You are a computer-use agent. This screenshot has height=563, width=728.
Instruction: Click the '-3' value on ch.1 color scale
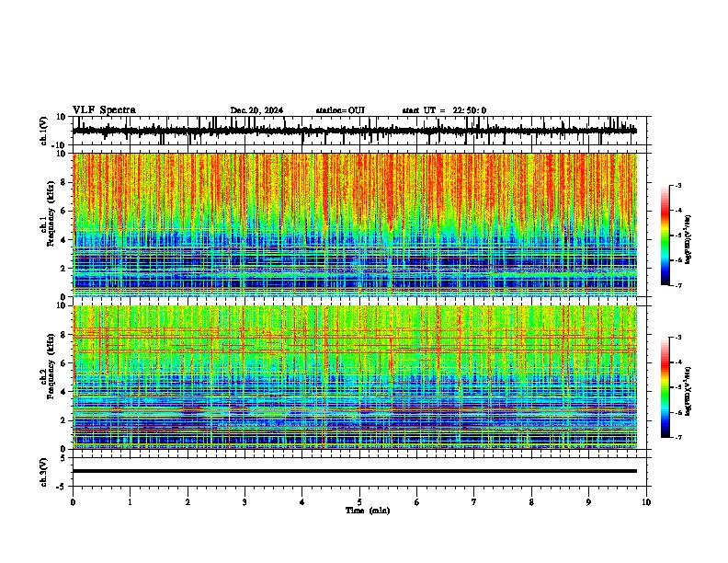677,185
